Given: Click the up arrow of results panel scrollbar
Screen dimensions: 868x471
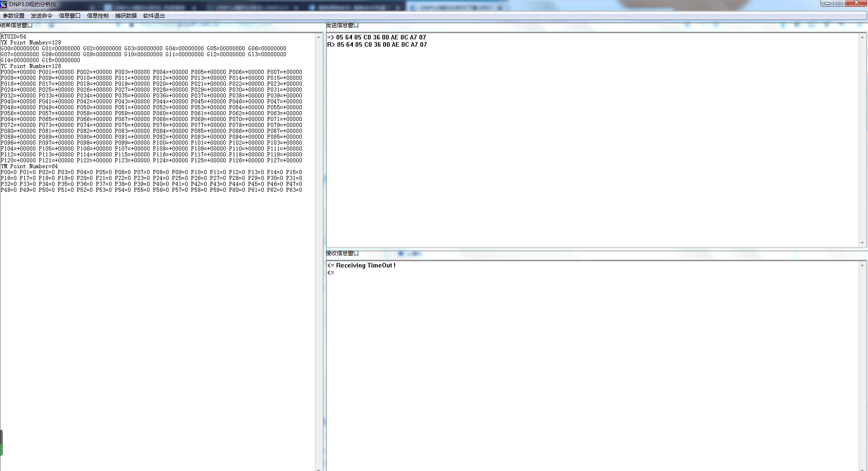Looking at the screenshot, I should (x=318, y=37).
